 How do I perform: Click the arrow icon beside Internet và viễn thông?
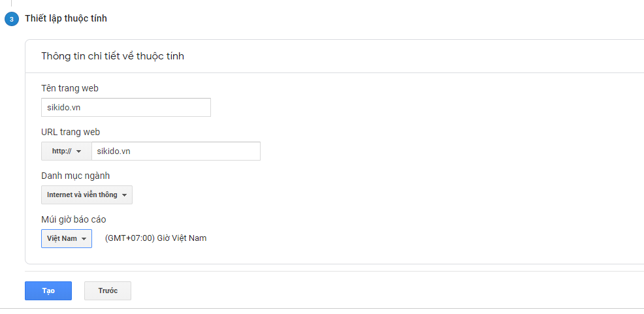click(x=124, y=195)
